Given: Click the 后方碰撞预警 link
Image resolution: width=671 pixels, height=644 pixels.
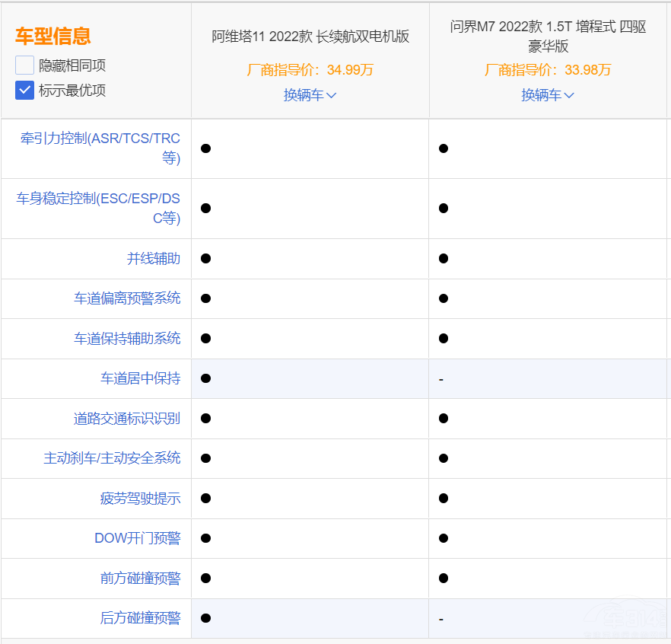Looking at the screenshot, I should point(148,618).
